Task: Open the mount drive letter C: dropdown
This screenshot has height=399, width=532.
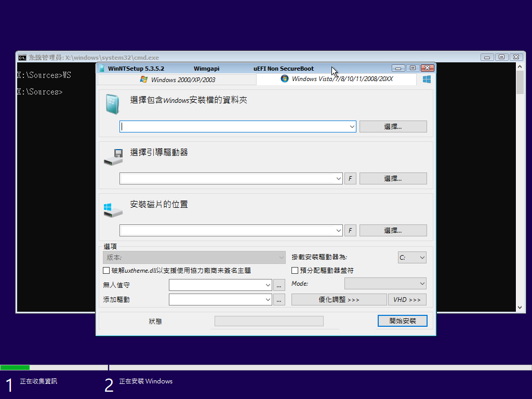Action: click(412, 258)
